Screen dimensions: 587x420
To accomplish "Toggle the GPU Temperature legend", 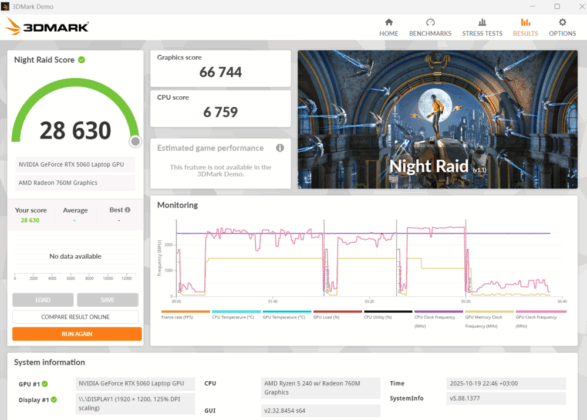I will (x=287, y=315).
